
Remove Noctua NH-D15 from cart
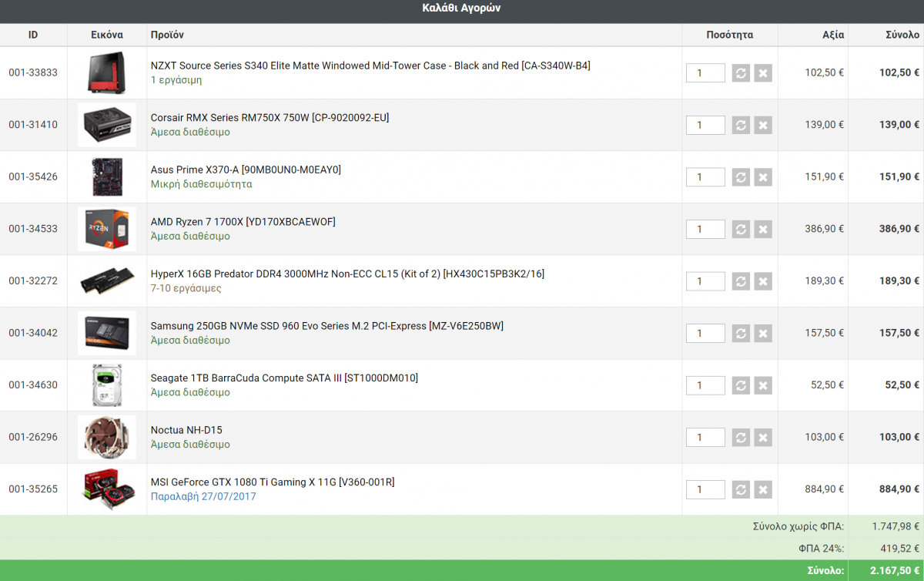[x=763, y=437]
